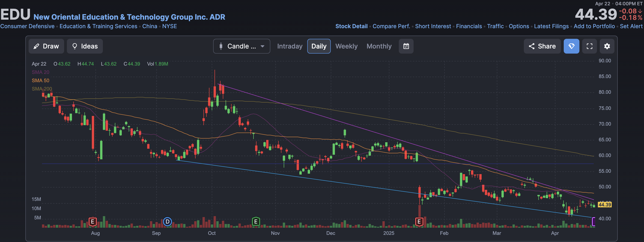Toggle the SMA 200 indicator label
This screenshot has height=242, width=644.
(x=42, y=89)
